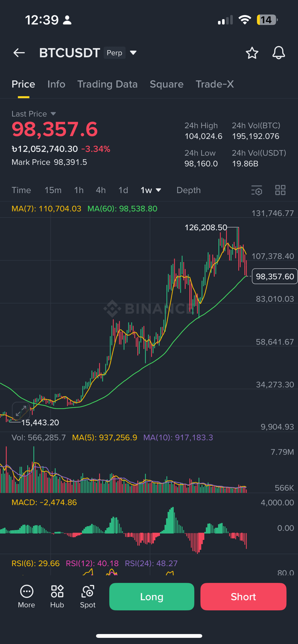Open the Info tab

(x=56, y=84)
